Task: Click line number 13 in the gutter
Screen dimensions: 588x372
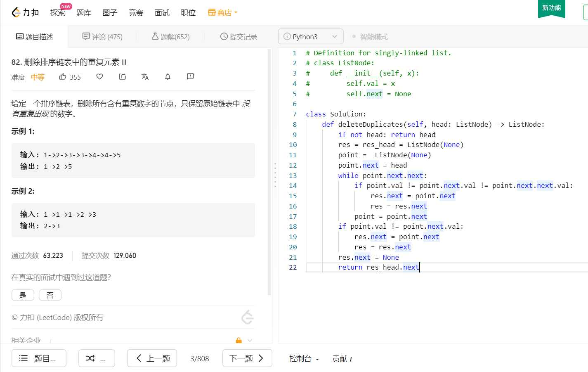Action: [x=293, y=175]
